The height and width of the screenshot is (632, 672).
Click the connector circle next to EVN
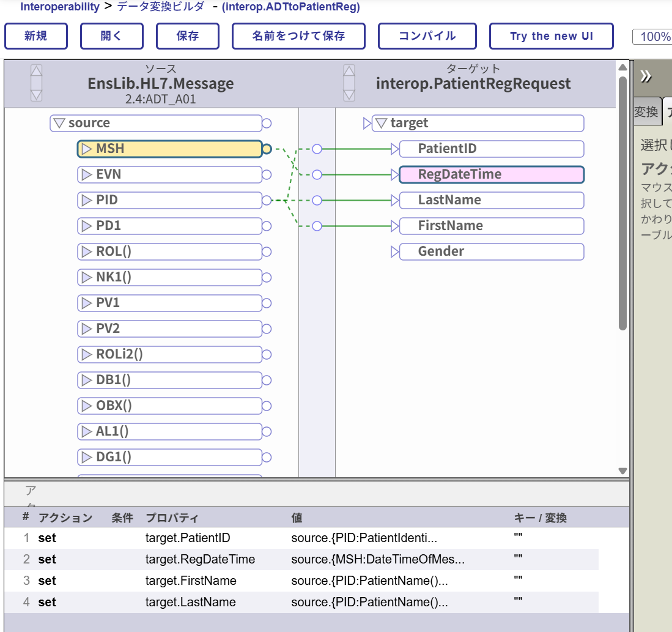[x=267, y=174]
